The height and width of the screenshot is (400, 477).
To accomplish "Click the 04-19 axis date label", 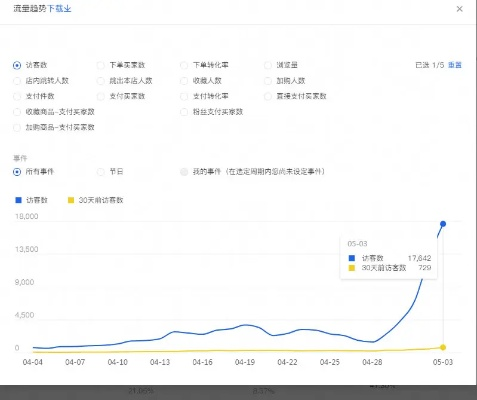I will pos(245,362).
